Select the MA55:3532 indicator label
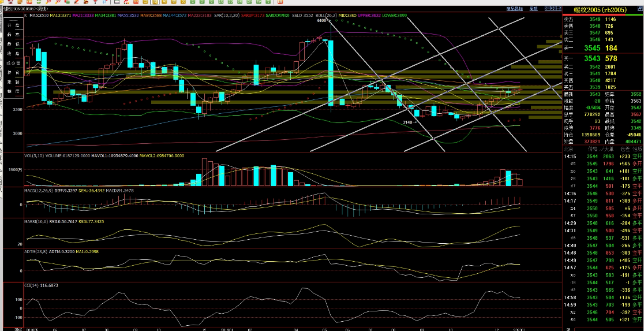Viewport: 644px width, 331px height. [x=128, y=15]
